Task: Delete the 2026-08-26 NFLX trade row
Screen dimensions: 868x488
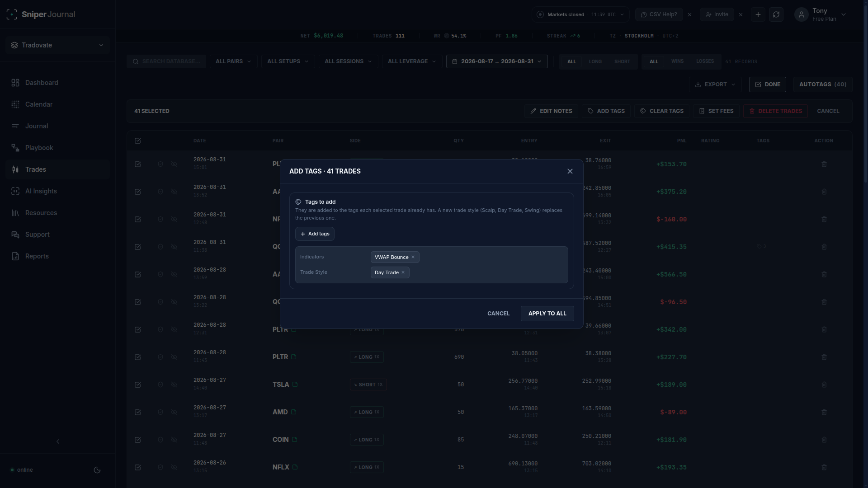Action: click(x=824, y=467)
